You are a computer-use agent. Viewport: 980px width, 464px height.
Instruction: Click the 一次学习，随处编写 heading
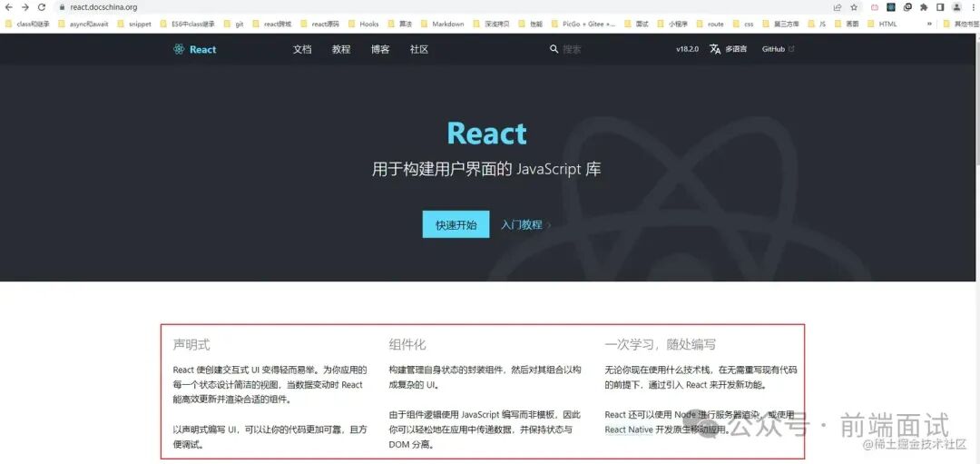coord(660,344)
